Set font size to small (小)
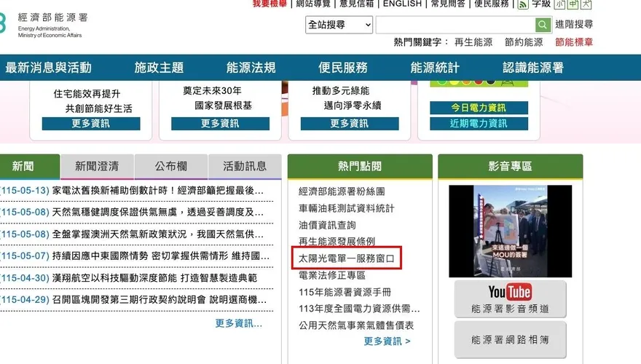Viewport: 641px width, 364px height. coord(559,4)
